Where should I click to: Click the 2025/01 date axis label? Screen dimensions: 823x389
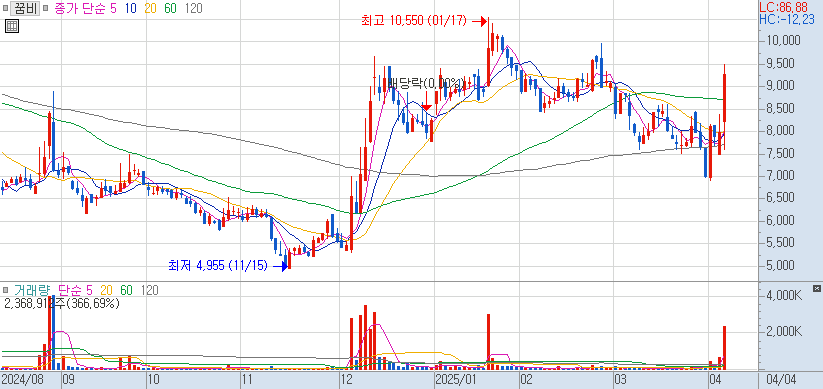[456, 380]
